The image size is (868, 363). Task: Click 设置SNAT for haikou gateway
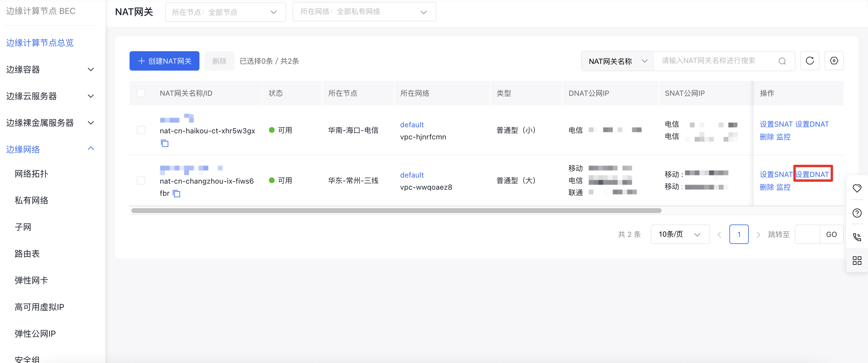[776, 124]
